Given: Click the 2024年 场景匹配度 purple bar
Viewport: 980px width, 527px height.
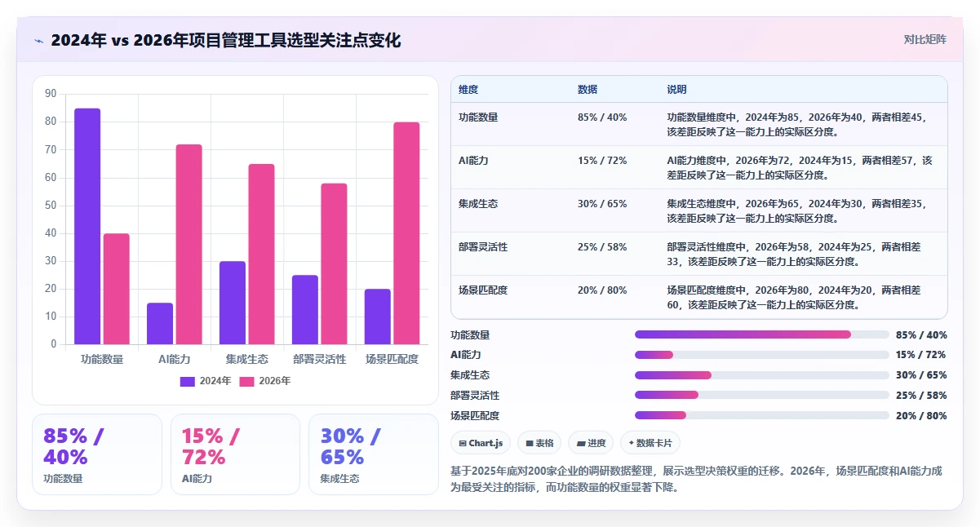Looking at the screenshot, I should (378, 317).
